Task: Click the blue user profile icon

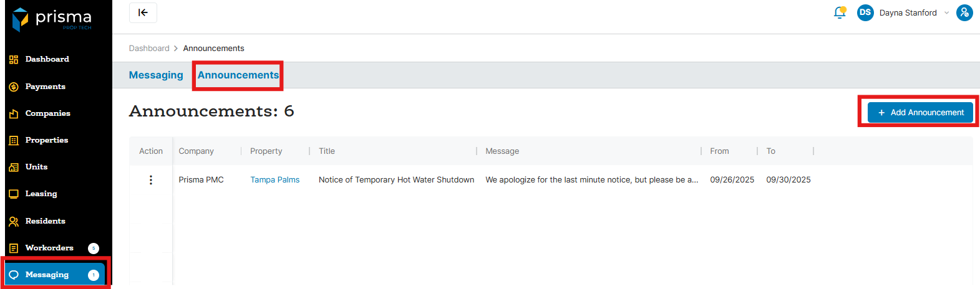Action: (x=964, y=12)
